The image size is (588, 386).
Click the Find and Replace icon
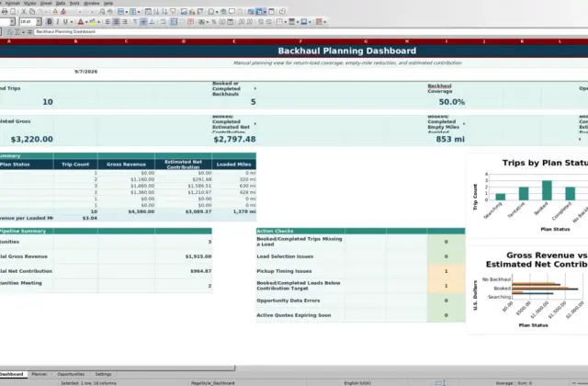coord(102,12)
